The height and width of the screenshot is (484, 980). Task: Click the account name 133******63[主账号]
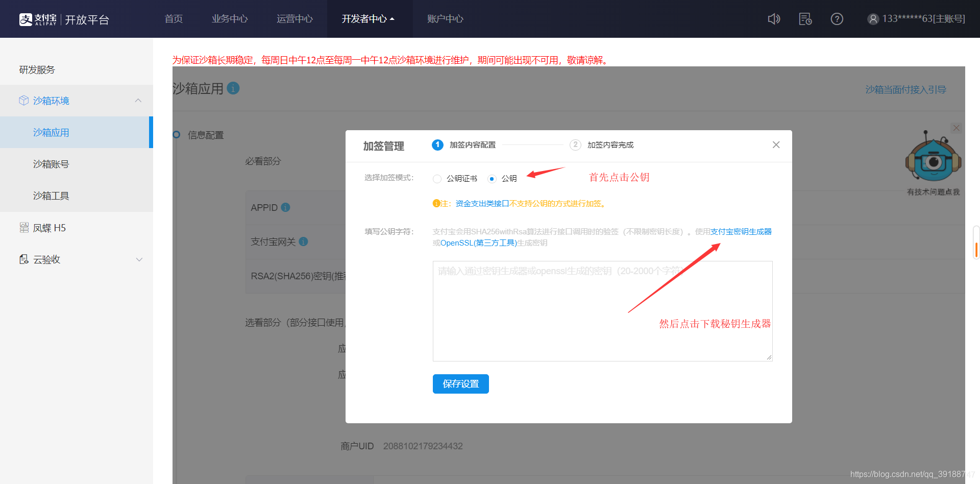(x=924, y=19)
